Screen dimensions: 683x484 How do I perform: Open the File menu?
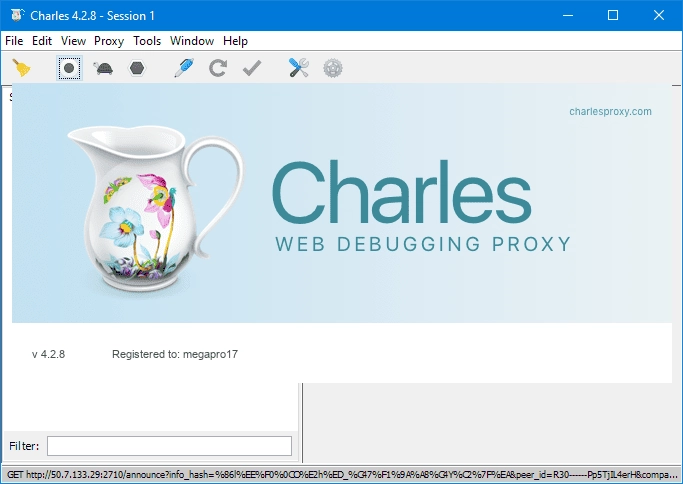14,41
